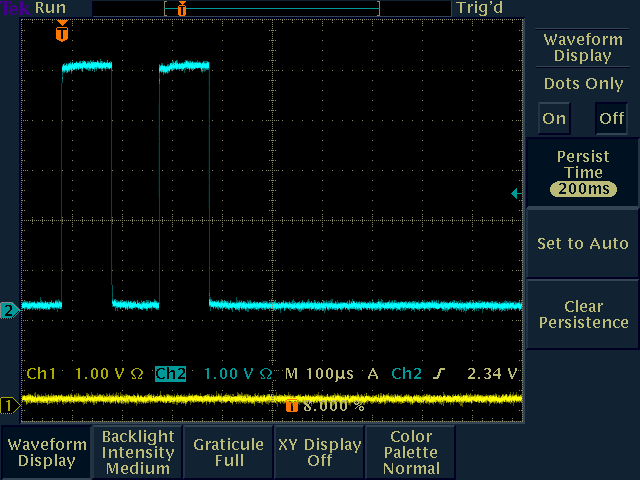The width and height of the screenshot is (640, 480).
Task: Click the cyan trigger level arrow on right edge
Action: [x=515, y=193]
